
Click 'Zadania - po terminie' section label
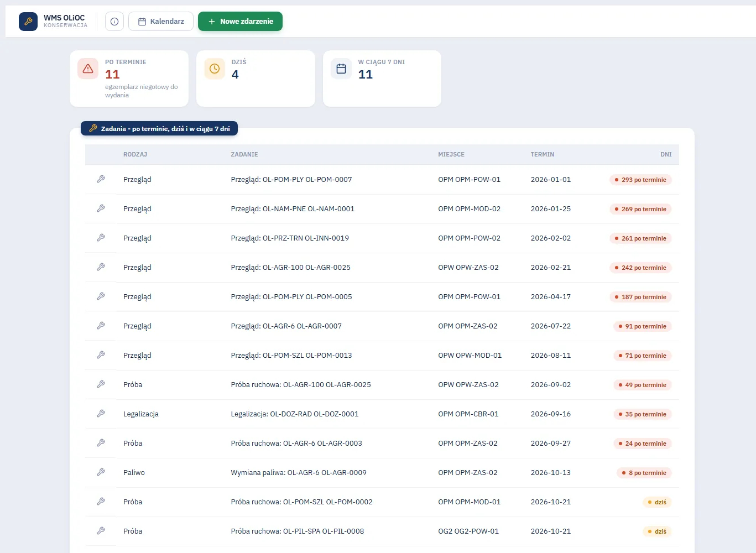click(x=159, y=128)
